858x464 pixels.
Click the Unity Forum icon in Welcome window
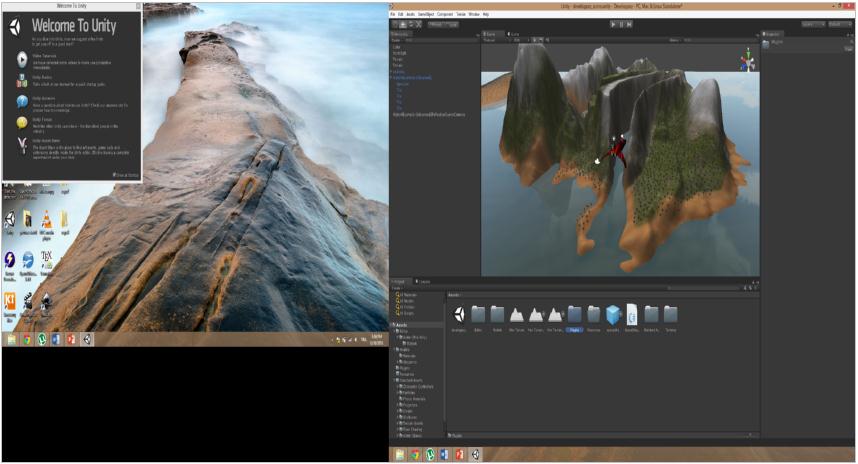(21, 122)
